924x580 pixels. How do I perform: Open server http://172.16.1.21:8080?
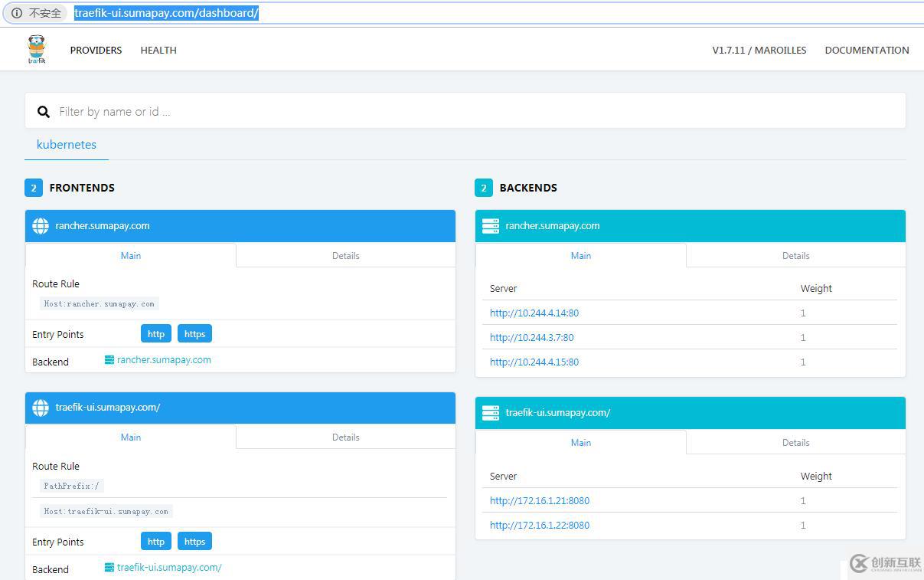pos(540,500)
